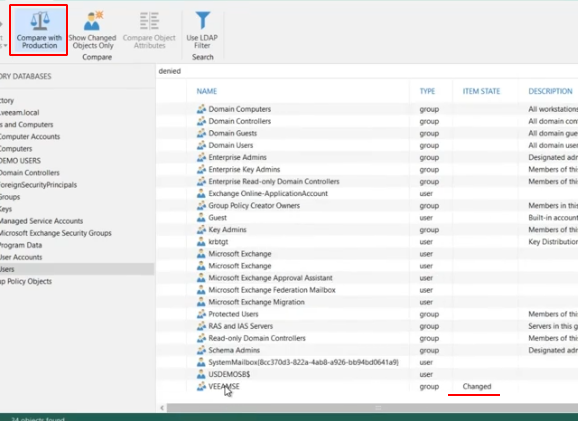Open the Groups tree node

tap(10, 197)
